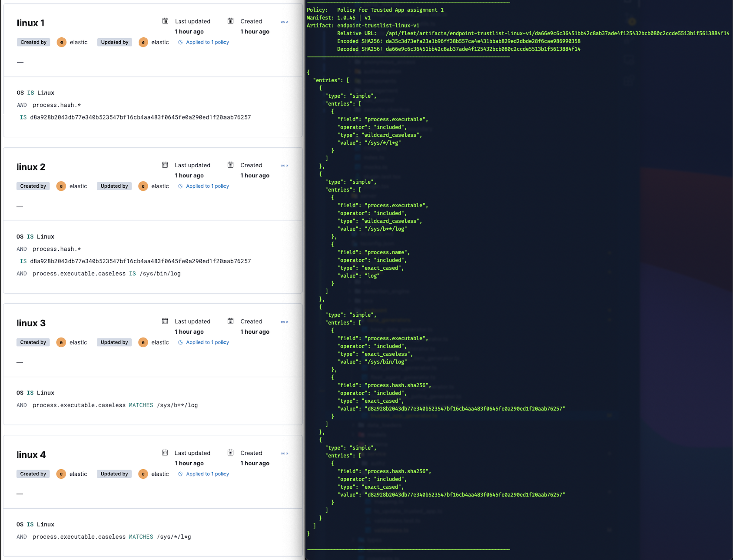Open Applied to 1 policy in linux 1
The width and height of the screenshot is (733, 560).
click(203, 42)
